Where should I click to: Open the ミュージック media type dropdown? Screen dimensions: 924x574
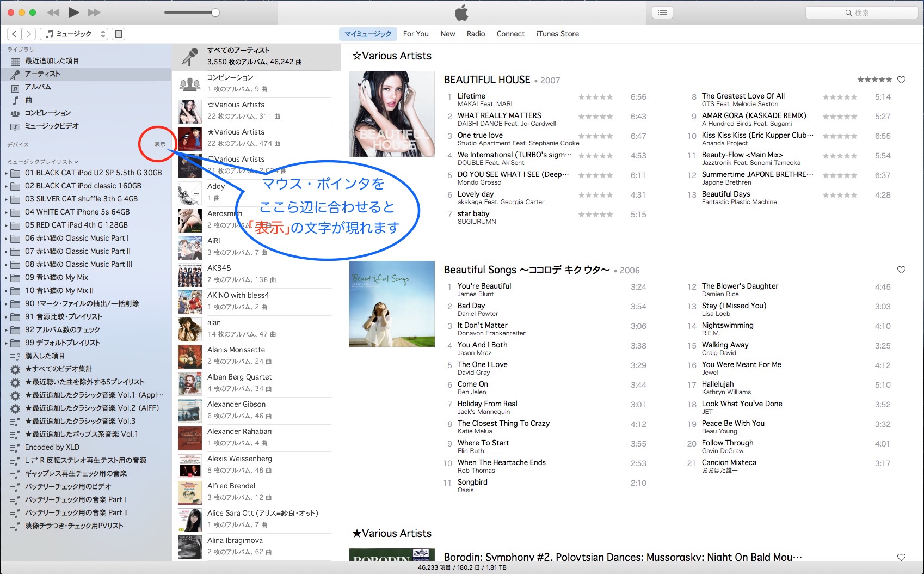[x=75, y=34]
